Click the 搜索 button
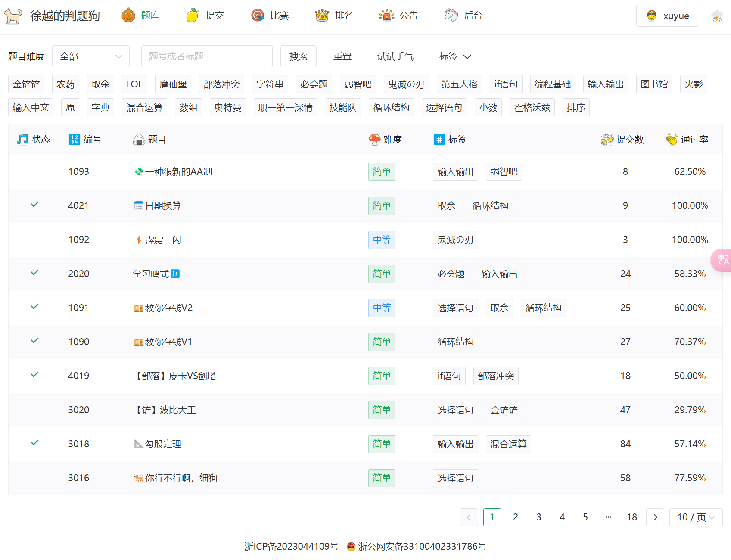This screenshot has height=560, width=731. 298,56
